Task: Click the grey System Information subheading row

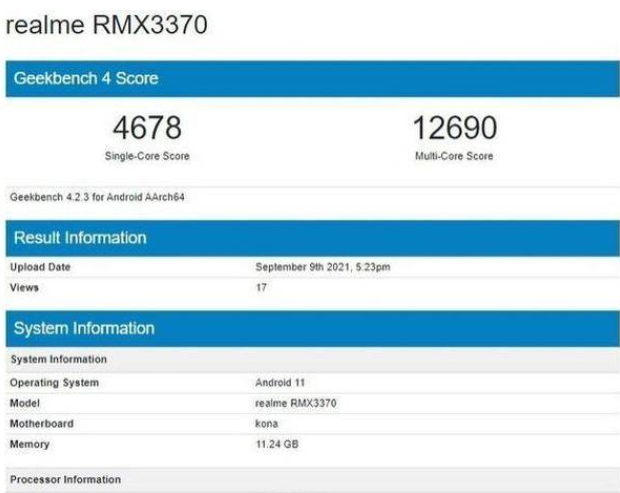Action: click(x=312, y=359)
